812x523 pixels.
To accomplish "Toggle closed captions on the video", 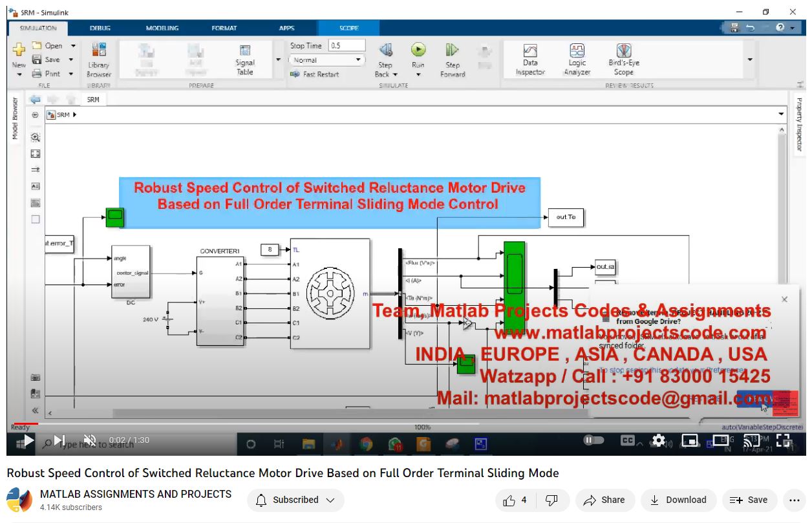I will coord(627,441).
